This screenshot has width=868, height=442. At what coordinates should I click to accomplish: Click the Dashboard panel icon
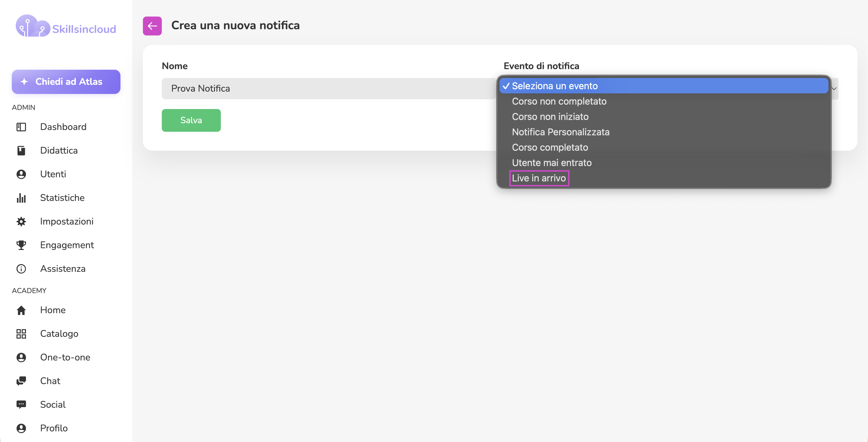(x=21, y=127)
